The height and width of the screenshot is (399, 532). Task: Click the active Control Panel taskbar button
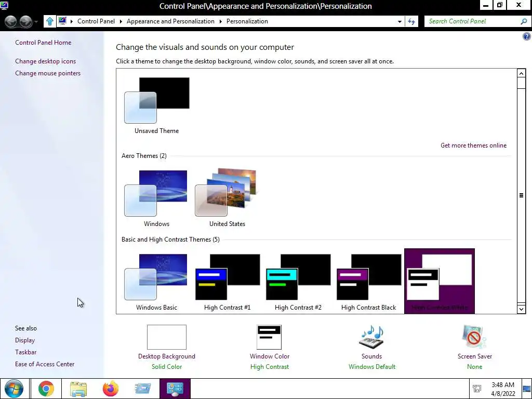click(175, 389)
